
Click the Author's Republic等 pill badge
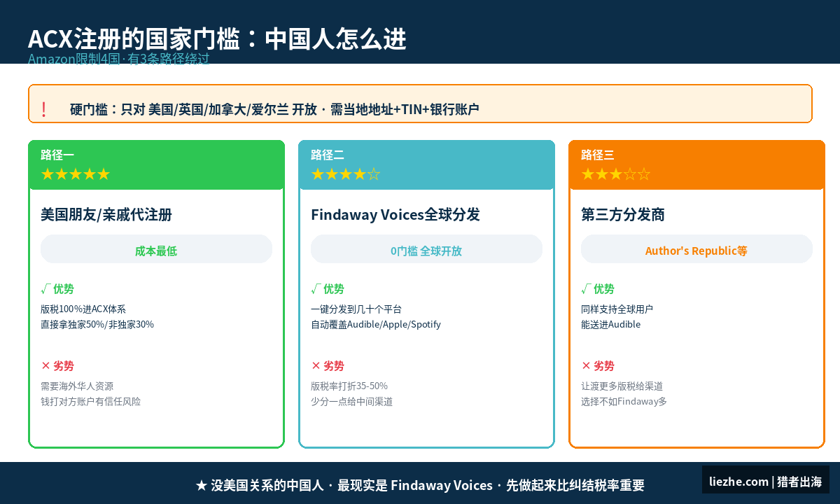pos(696,249)
